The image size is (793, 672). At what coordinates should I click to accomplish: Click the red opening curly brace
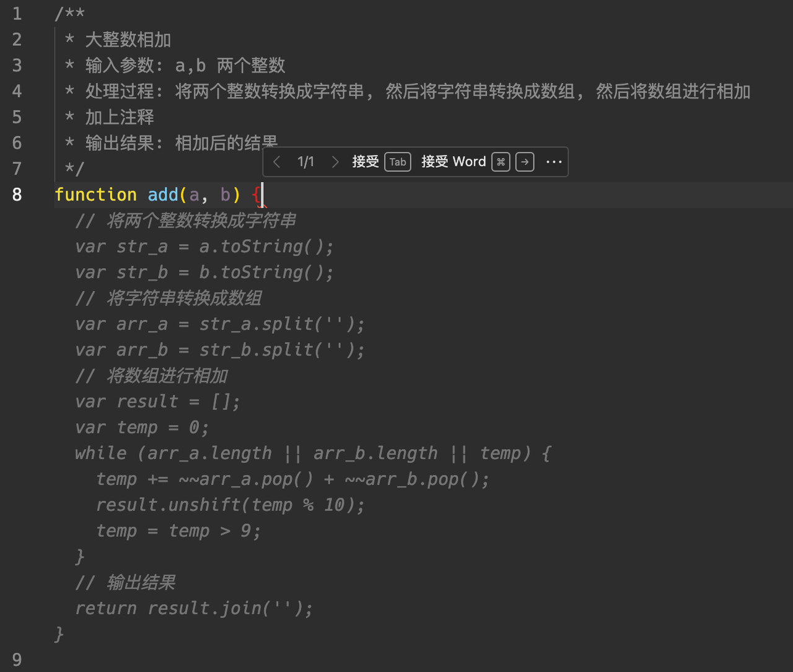[256, 194]
